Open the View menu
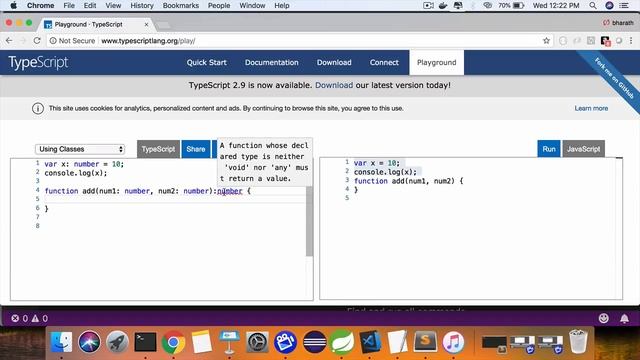Viewport: 640px width, 360px height. click(x=113, y=5)
